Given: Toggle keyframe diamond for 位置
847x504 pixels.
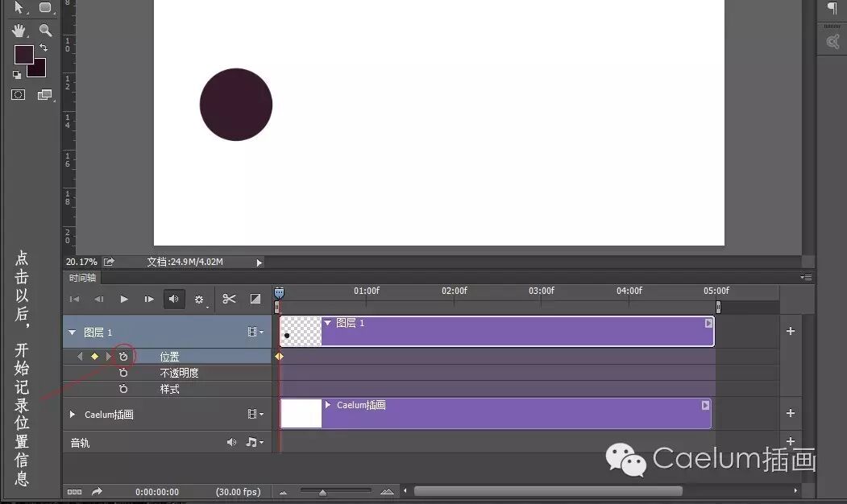Looking at the screenshot, I should (x=94, y=356).
